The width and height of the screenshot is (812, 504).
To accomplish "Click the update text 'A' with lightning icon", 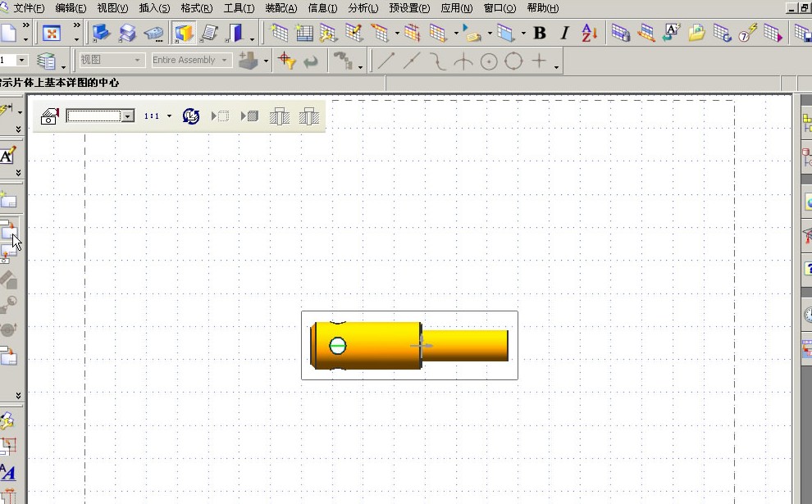I will pyautogui.click(x=672, y=33).
